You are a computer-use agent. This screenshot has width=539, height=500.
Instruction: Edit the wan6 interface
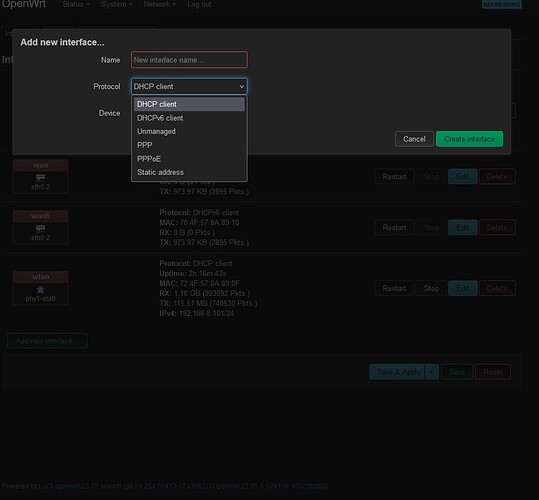click(x=462, y=227)
